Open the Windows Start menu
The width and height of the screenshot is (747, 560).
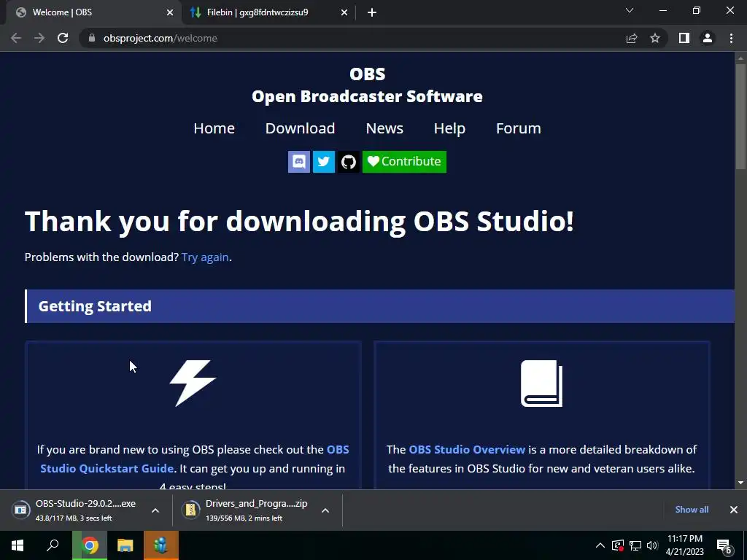[x=18, y=545]
